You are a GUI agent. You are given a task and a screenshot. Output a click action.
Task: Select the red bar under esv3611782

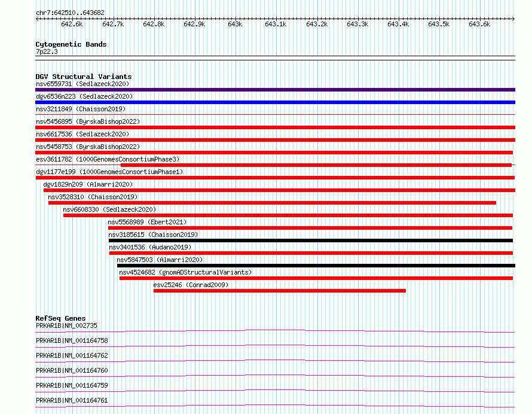tap(316, 165)
